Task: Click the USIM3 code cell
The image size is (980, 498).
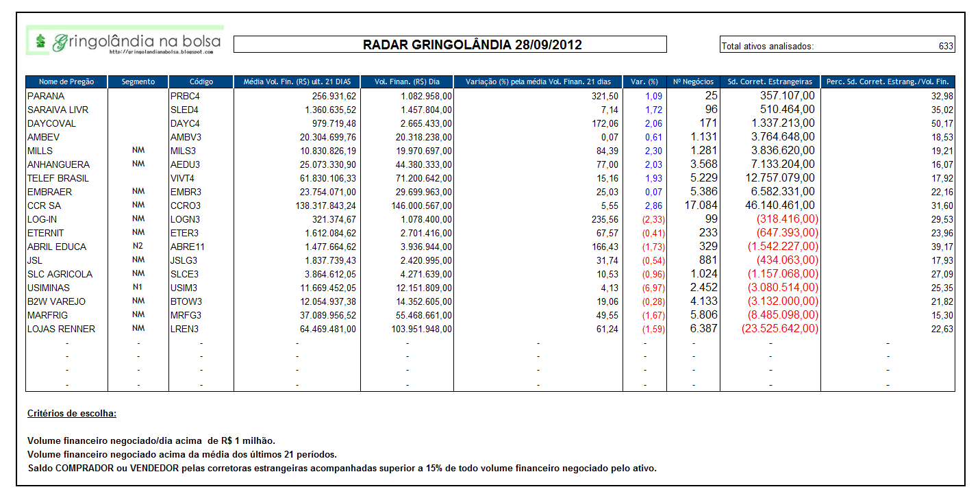Action: pyautogui.click(x=184, y=288)
